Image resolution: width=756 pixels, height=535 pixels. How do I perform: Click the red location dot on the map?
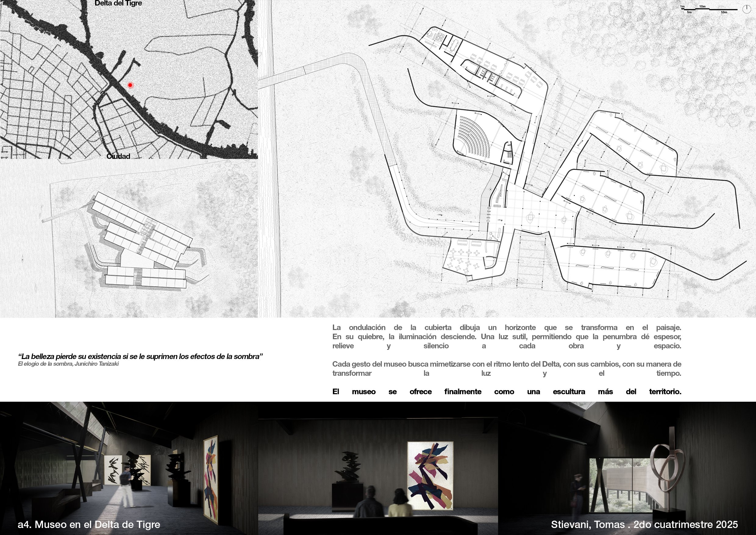[x=130, y=85]
